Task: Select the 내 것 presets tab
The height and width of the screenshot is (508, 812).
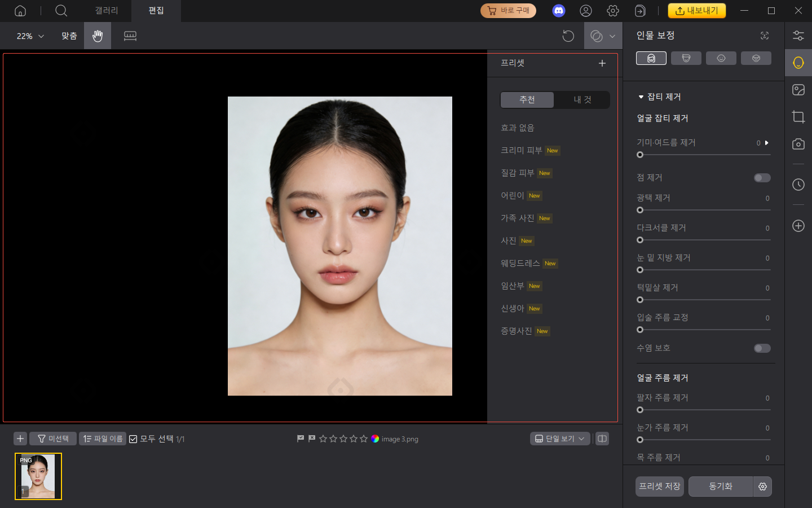Action: (582, 99)
